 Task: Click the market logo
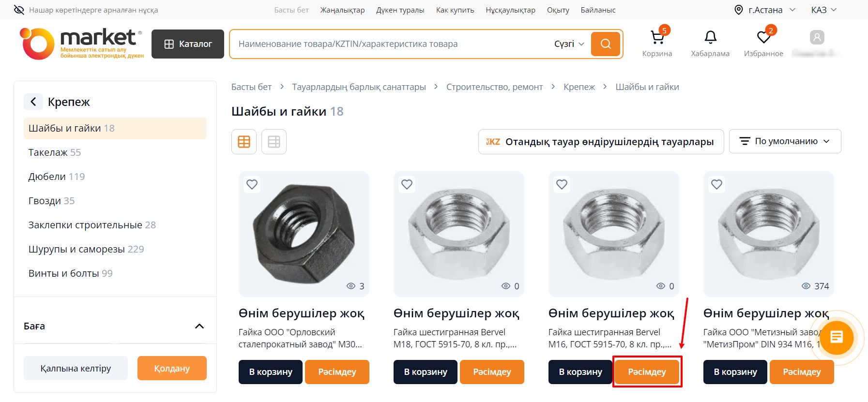click(81, 44)
